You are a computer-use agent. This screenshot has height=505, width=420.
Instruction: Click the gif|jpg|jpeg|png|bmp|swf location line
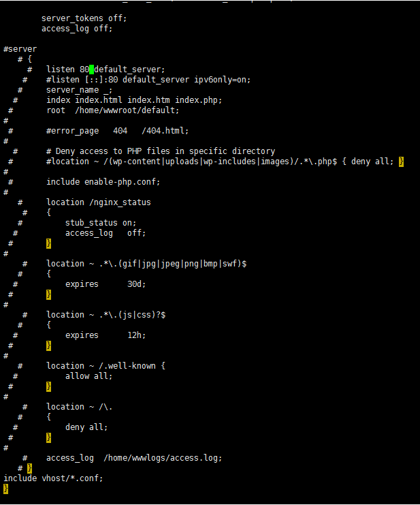point(146,264)
